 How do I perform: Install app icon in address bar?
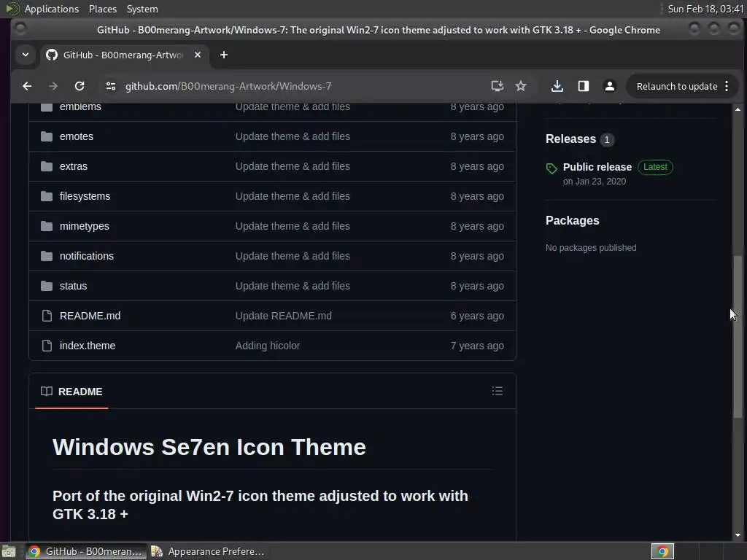[x=497, y=86]
